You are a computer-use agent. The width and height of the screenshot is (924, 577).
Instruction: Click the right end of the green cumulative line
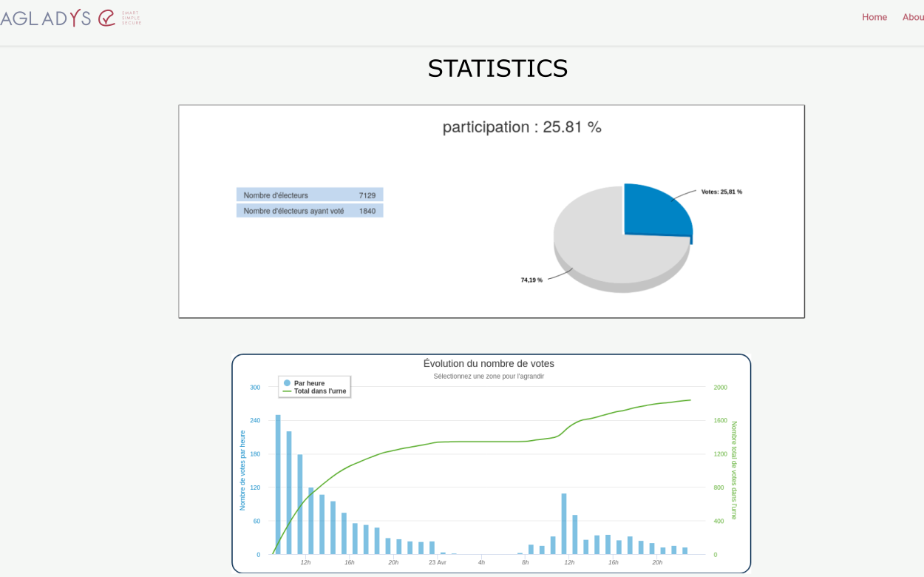[690, 400]
